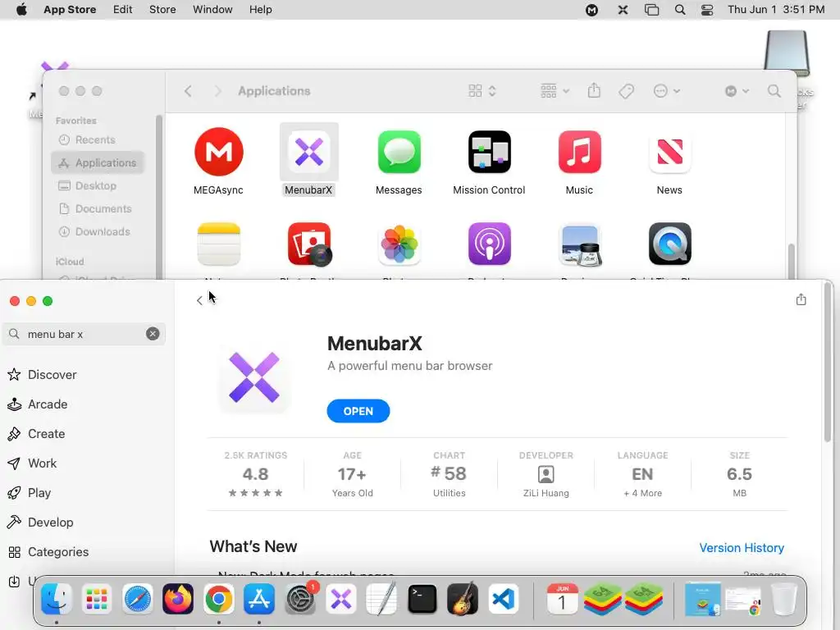Open Spotlight search in menu bar
840x630 pixels.
(680, 10)
